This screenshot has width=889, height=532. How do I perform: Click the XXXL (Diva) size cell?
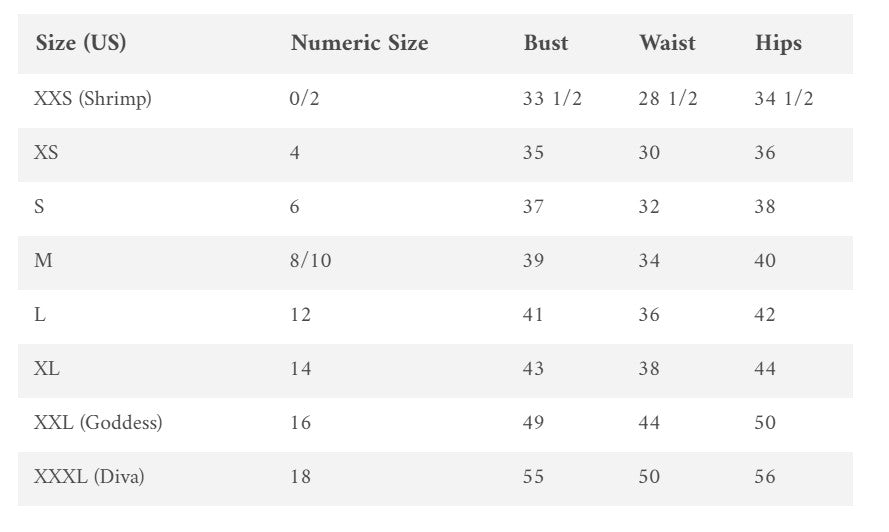[89, 477]
